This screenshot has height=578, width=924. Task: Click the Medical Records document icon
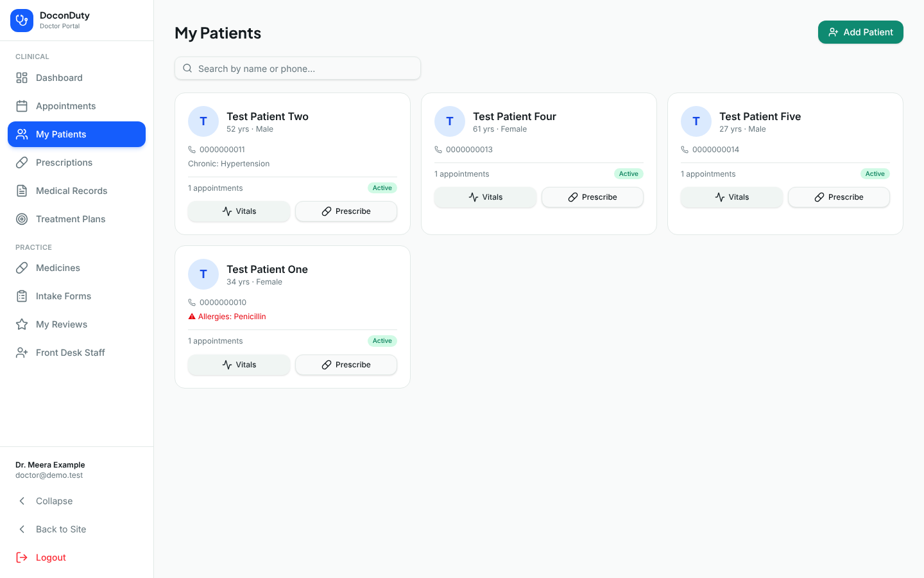click(22, 191)
